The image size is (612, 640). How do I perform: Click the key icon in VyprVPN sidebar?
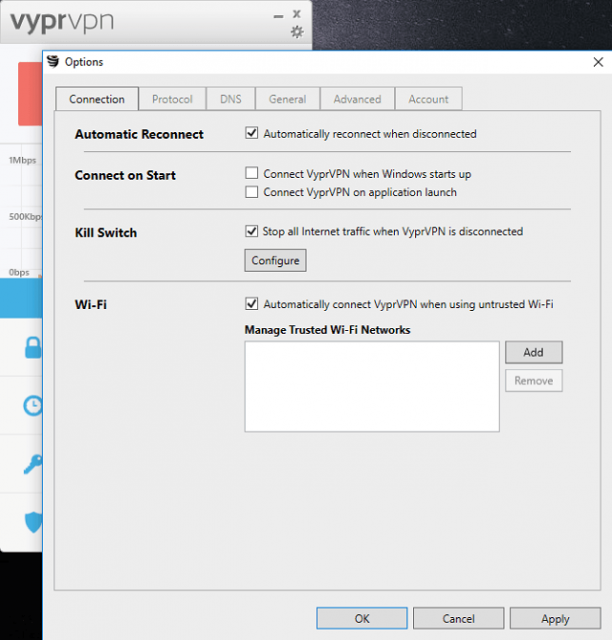(x=33, y=463)
